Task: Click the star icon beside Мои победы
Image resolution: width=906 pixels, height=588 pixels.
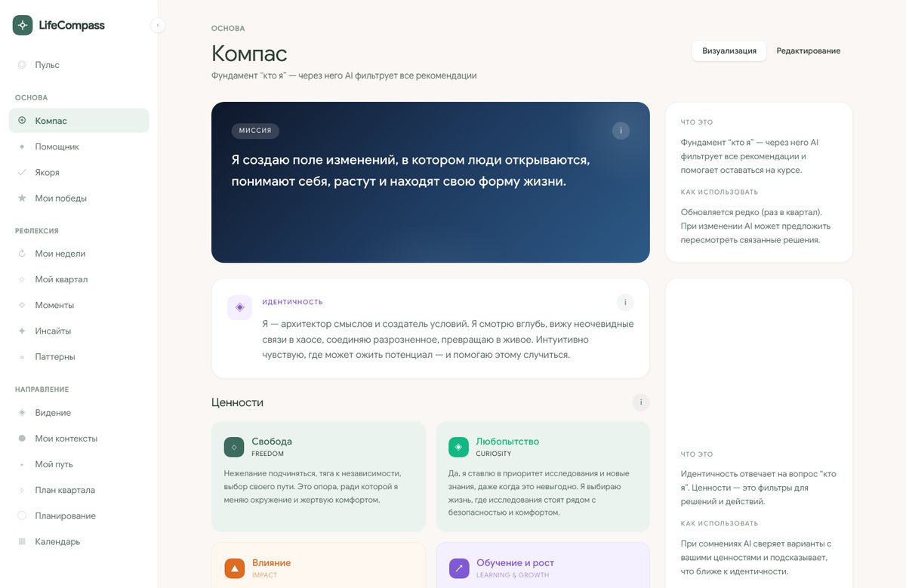Action: pos(22,198)
